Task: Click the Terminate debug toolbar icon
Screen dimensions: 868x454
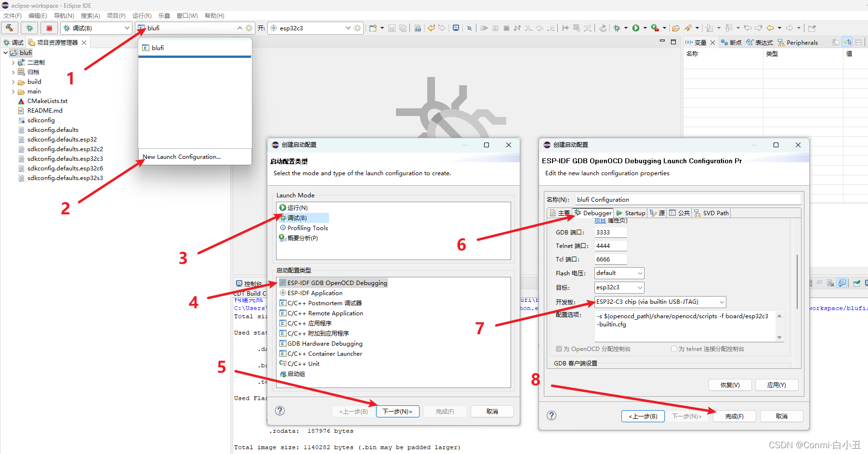Action: pos(506,28)
